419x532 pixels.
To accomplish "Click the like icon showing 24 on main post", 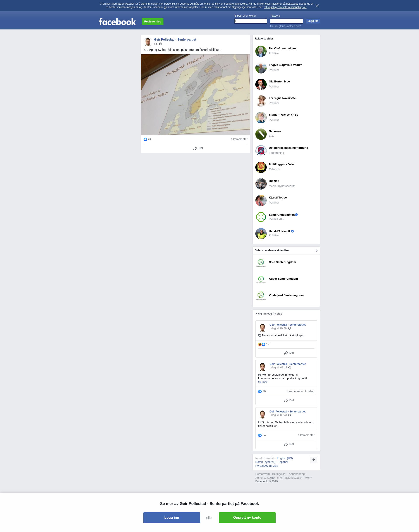I will (x=145, y=139).
